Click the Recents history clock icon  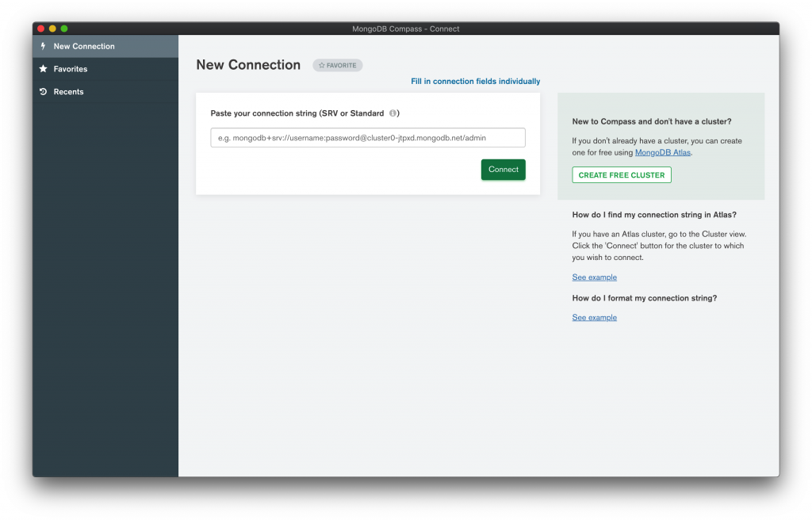pos(43,91)
